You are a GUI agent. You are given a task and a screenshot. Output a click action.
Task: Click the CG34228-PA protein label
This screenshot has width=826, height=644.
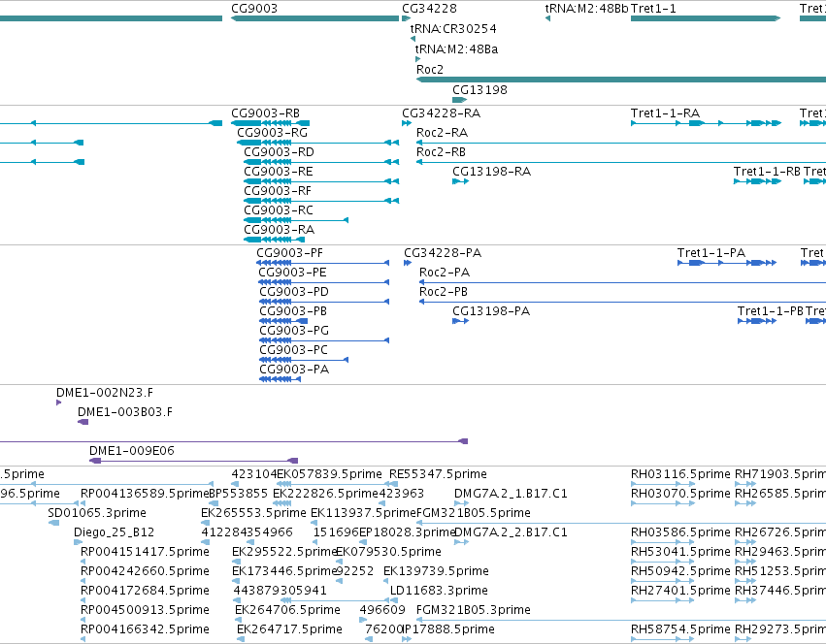443,253
